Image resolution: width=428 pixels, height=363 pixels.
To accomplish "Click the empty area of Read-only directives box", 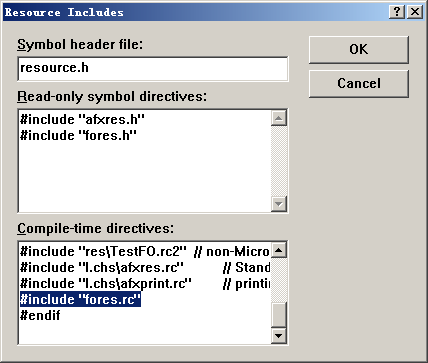I will click(144, 177).
